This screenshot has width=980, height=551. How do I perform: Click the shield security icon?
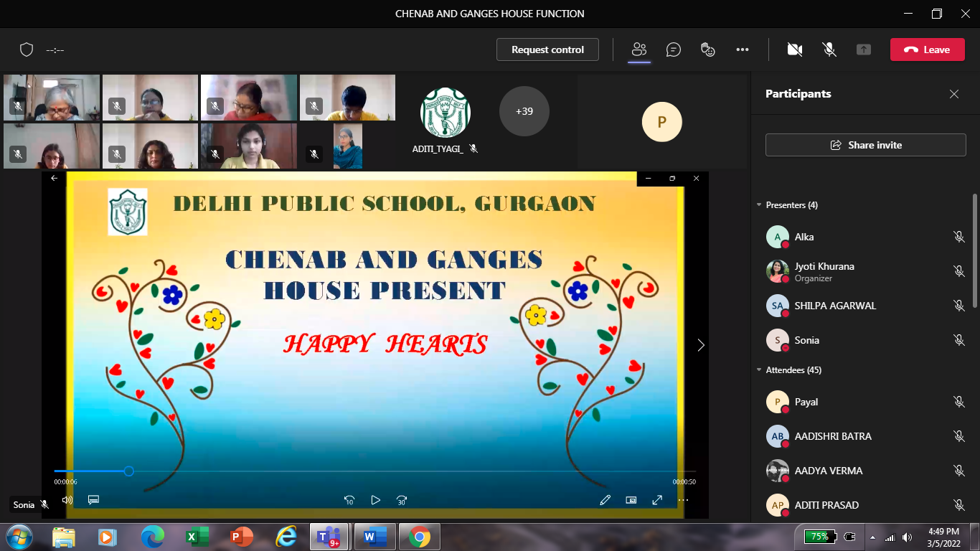coord(27,50)
